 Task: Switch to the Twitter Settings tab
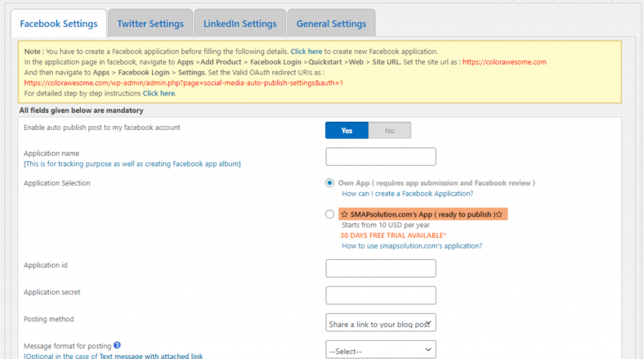pyautogui.click(x=150, y=23)
